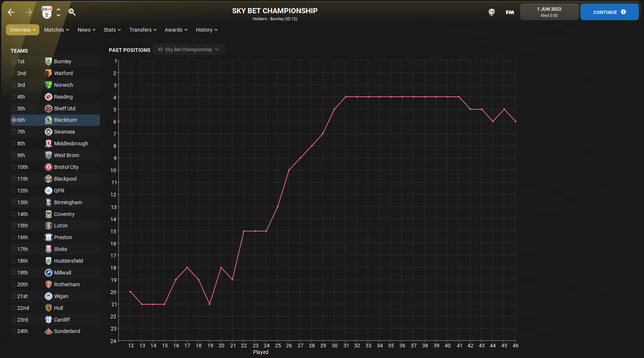This screenshot has height=358, width=644.
Task: Open the Cardiff team link
Action: tap(62, 320)
